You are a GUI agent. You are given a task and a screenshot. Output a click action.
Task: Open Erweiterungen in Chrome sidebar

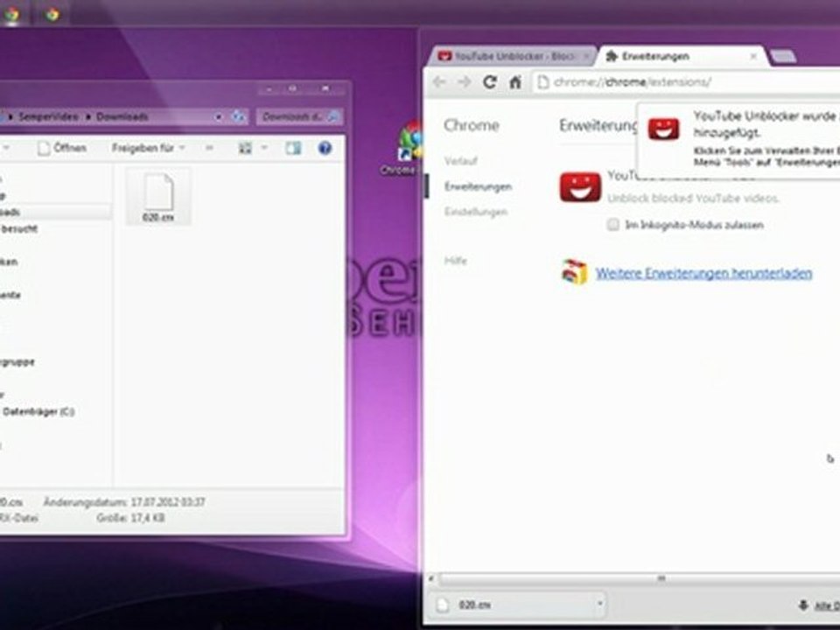pyautogui.click(x=478, y=186)
